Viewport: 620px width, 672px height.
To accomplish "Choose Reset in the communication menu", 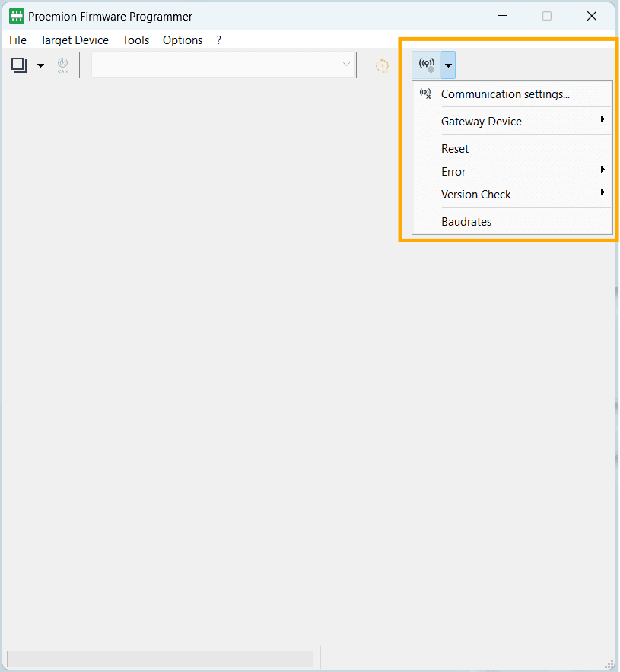I will click(455, 149).
